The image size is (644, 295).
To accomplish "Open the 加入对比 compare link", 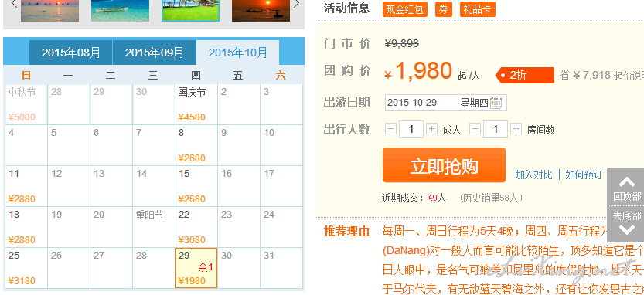I will pyautogui.click(x=533, y=175).
